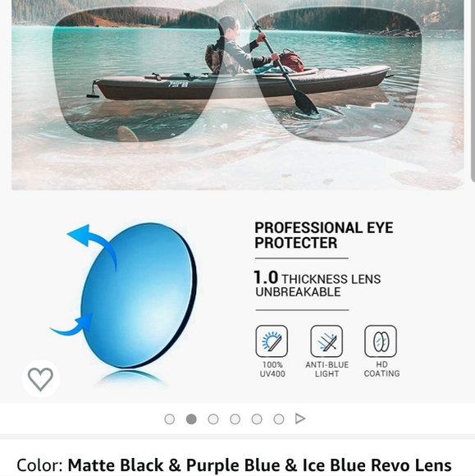Click the page scrollbar on right edge

coord(473,91)
